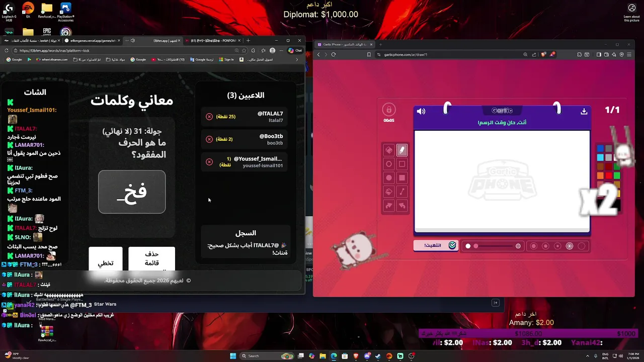
Task: Reload the Gartic Phone page
Action: (x=333, y=54)
